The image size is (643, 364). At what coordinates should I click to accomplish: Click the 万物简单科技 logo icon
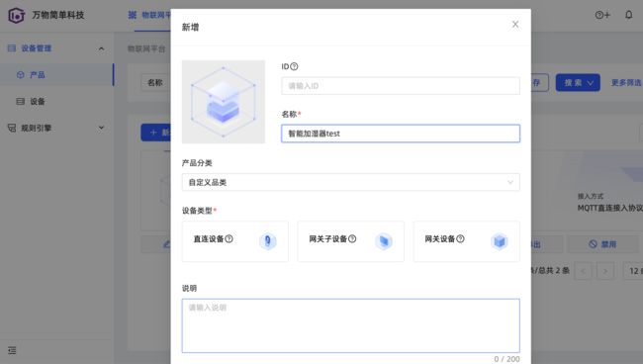click(17, 15)
